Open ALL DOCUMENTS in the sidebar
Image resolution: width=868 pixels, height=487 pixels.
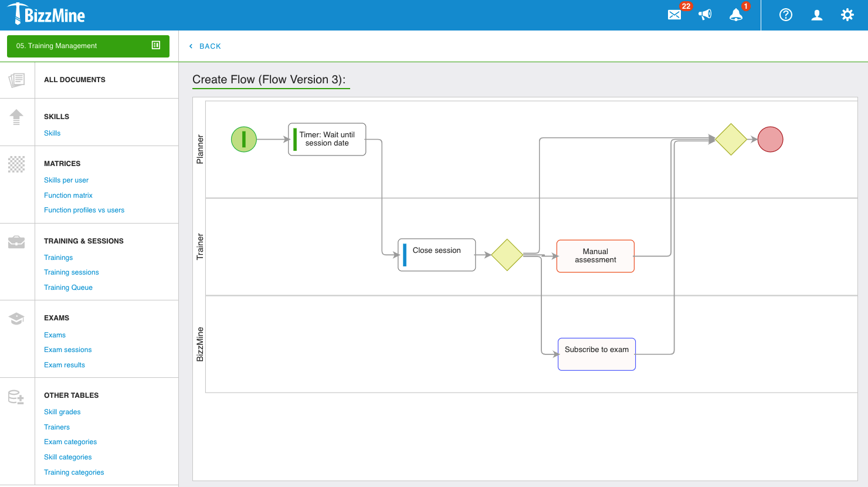click(x=74, y=80)
